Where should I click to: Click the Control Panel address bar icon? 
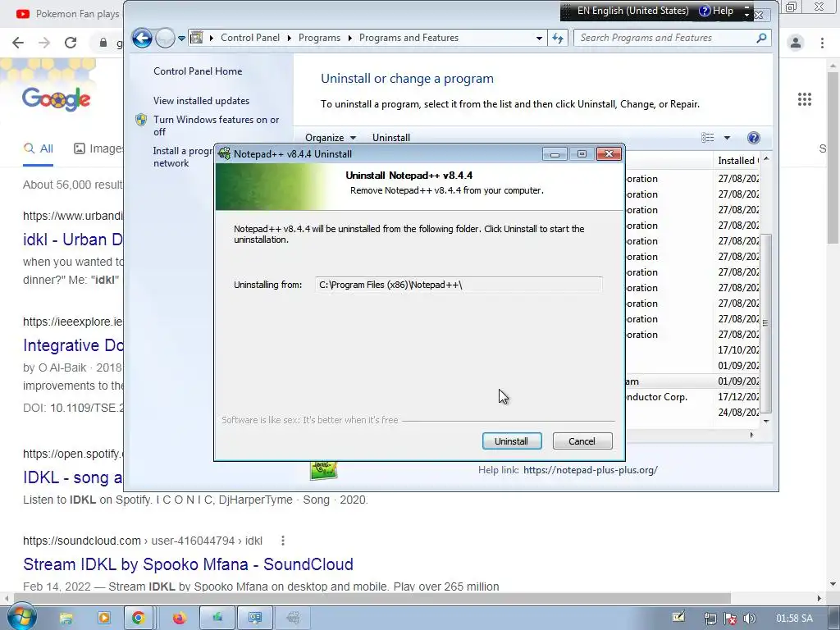tap(197, 38)
